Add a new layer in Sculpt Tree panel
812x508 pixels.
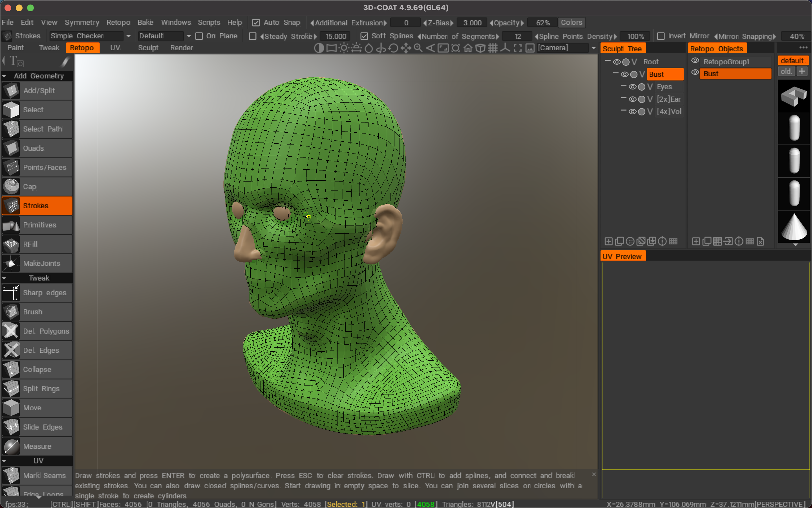(608, 241)
